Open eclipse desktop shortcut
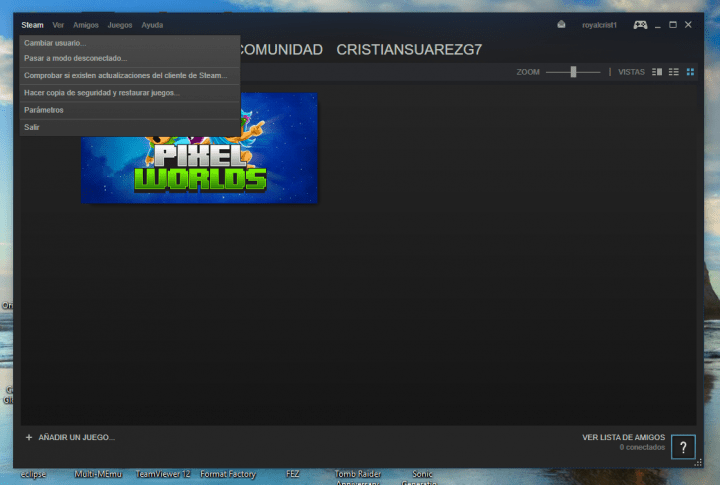720x485 pixels. click(x=34, y=474)
